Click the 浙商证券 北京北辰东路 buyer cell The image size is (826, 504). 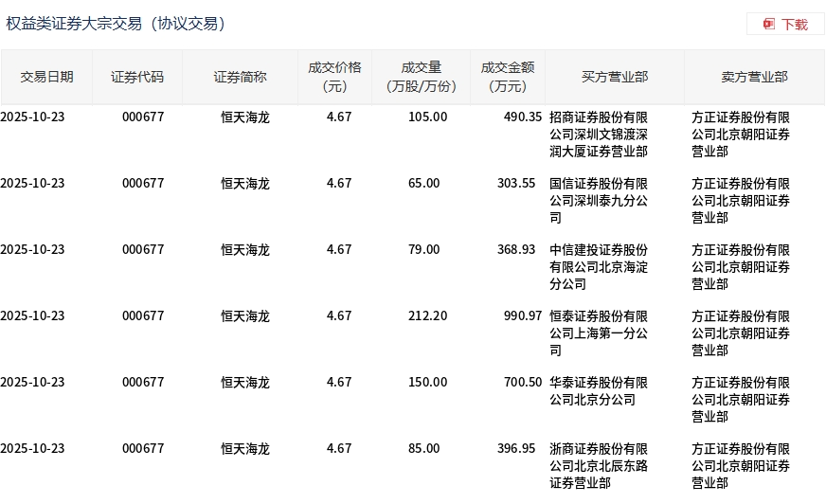click(599, 465)
